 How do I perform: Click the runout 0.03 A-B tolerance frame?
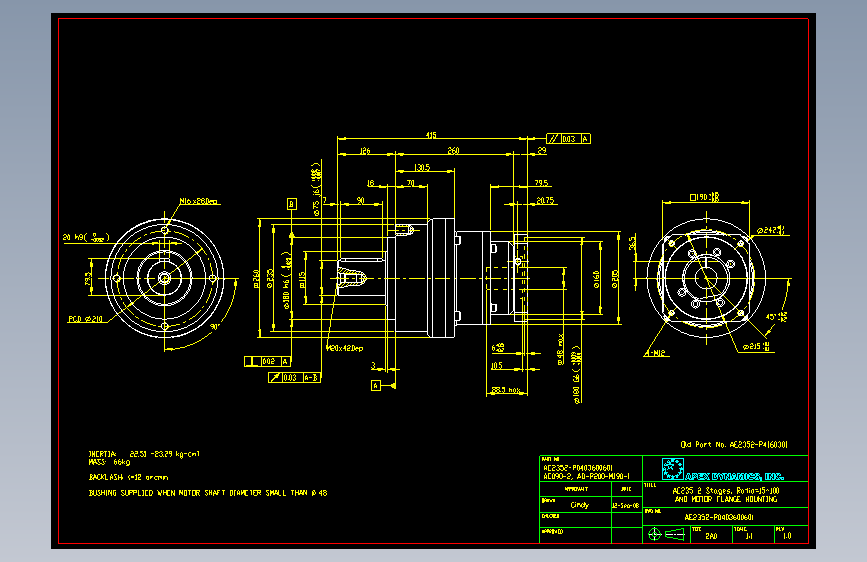tap(295, 377)
